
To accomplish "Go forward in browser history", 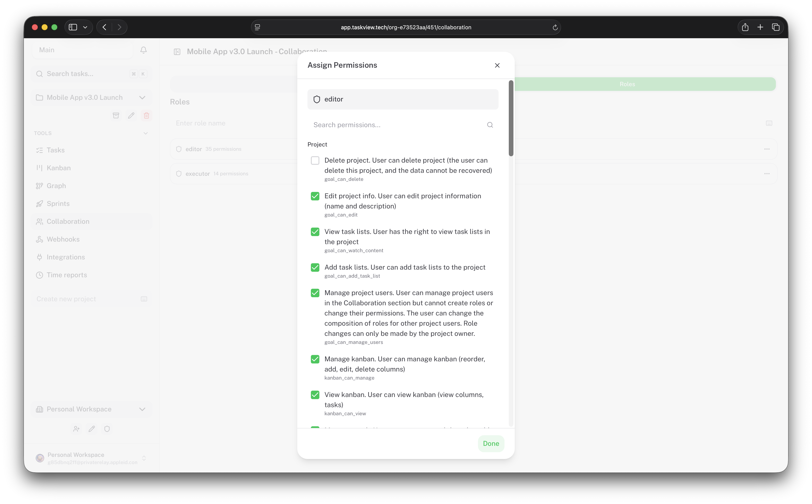I will pyautogui.click(x=119, y=27).
